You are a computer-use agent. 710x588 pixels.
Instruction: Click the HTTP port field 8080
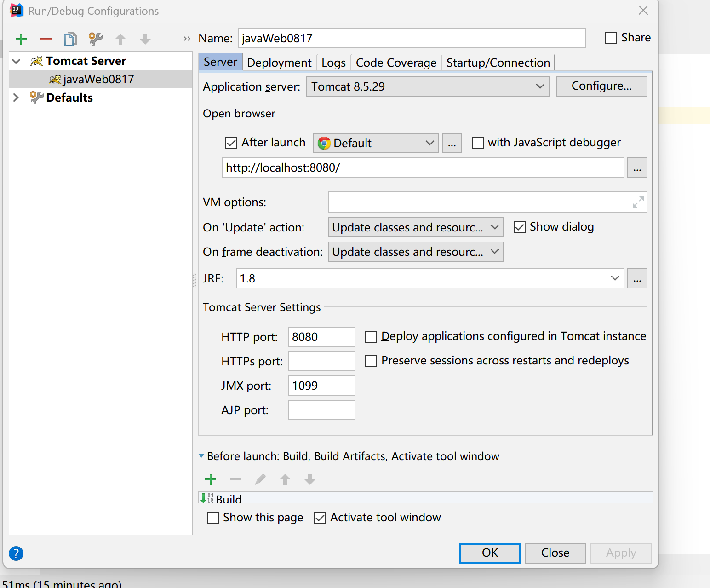pos(322,337)
